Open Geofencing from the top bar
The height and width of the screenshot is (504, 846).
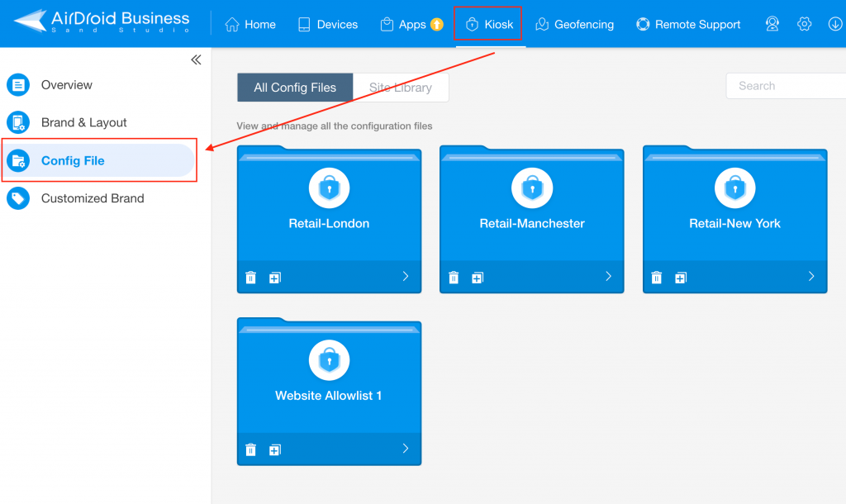575,24
